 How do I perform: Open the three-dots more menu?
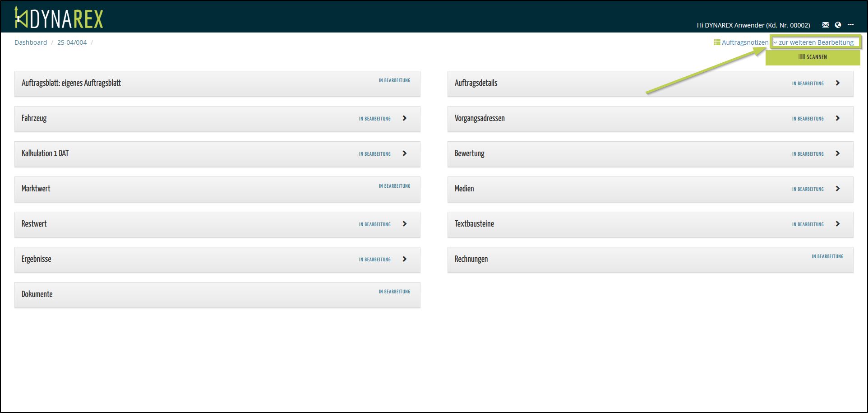(x=850, y=25)
